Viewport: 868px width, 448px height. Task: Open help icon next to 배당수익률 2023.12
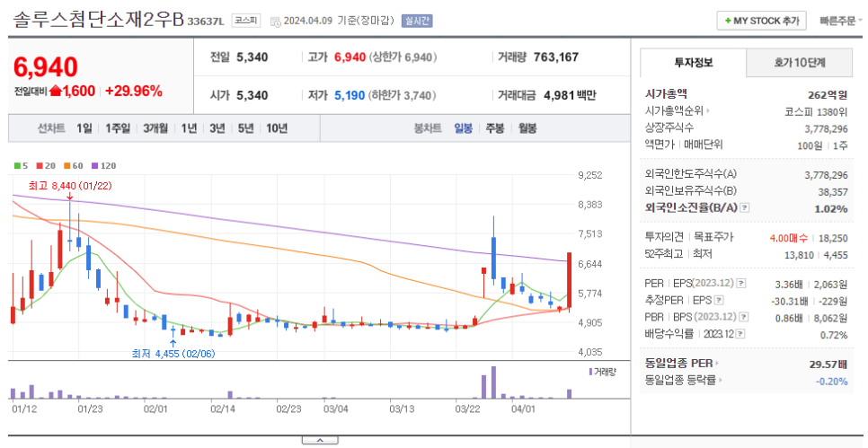click(x=740, y=334)
